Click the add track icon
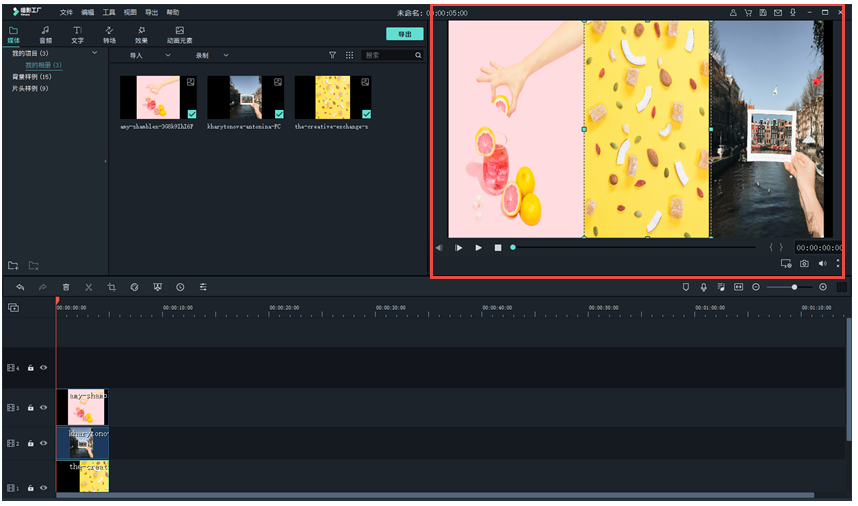The height and width of the screenshot is (506, 858). click(13, 308)
